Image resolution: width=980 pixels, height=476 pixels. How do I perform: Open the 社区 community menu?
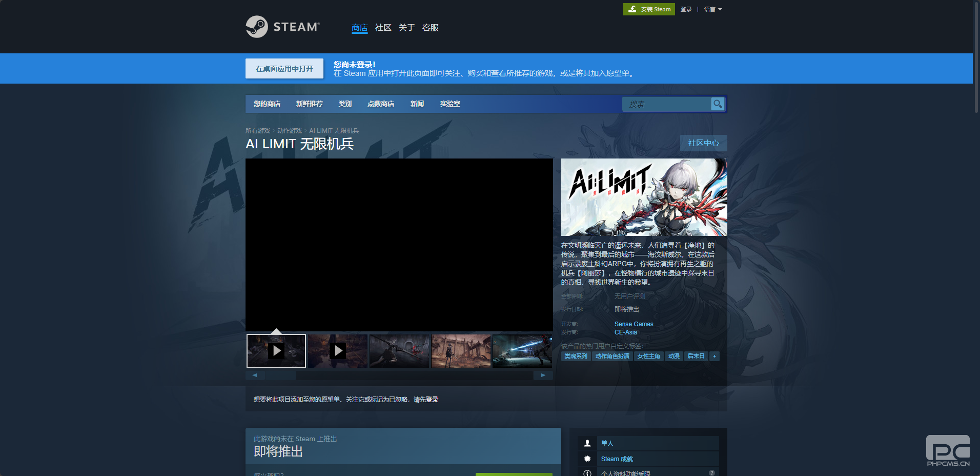pyautogui.click(x=383, y=28)
